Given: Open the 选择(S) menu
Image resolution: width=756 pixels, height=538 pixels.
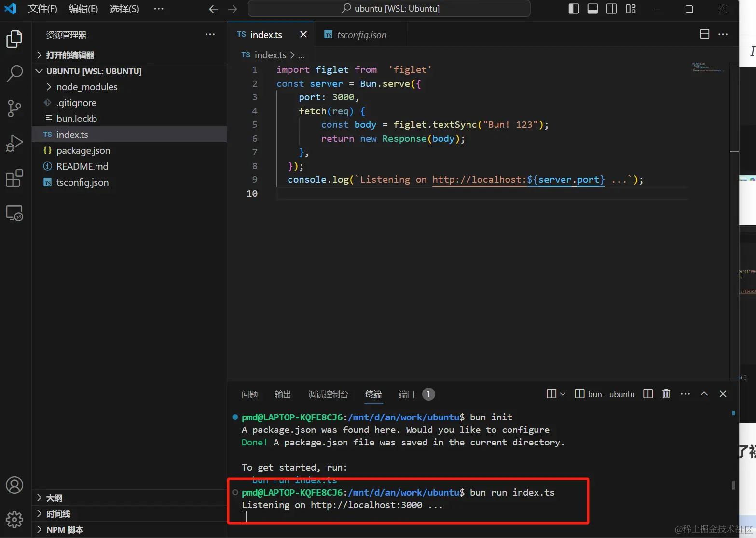Looking at the screenshot, I should (124, 9).
